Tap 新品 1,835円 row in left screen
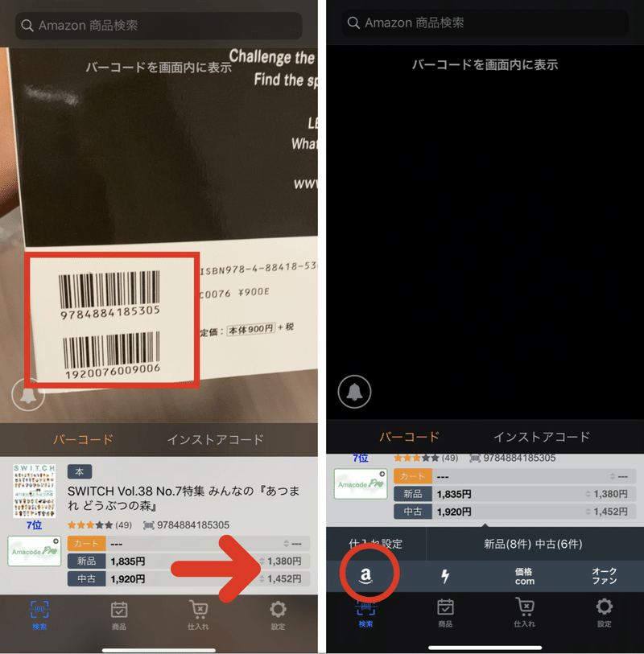 click(x=188, y=561)
